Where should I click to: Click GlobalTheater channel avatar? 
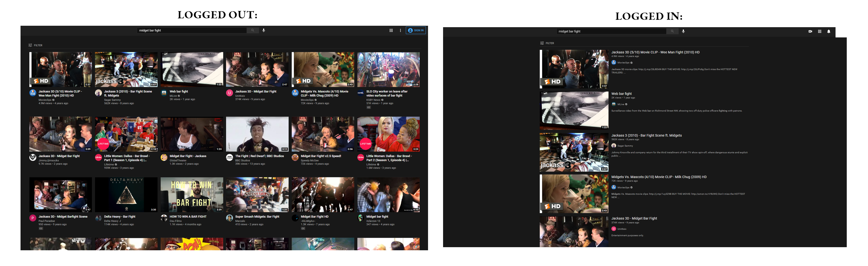[x=164, y=157]
